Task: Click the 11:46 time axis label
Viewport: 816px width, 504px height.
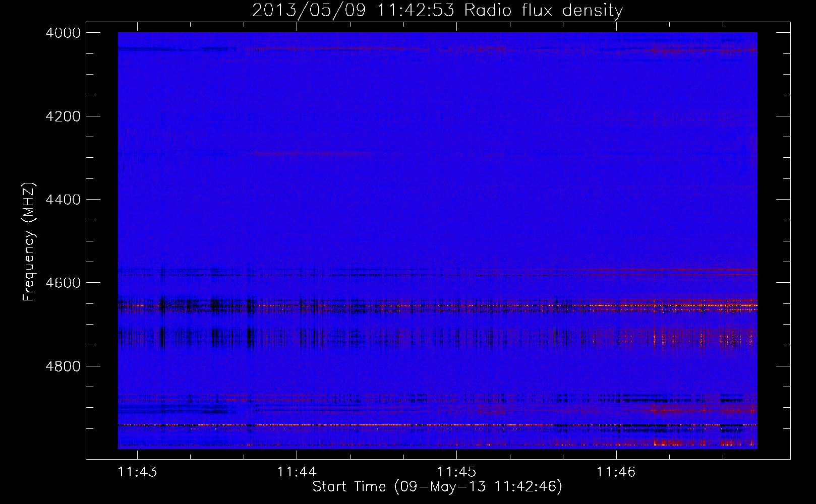Action: (x=616, y=472)
